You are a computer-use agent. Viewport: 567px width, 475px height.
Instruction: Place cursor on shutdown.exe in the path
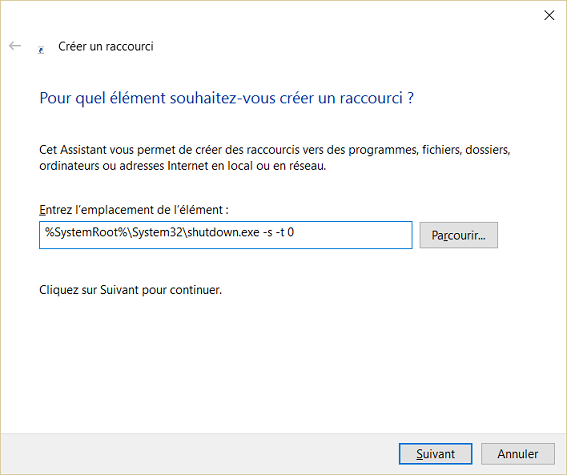222,232
